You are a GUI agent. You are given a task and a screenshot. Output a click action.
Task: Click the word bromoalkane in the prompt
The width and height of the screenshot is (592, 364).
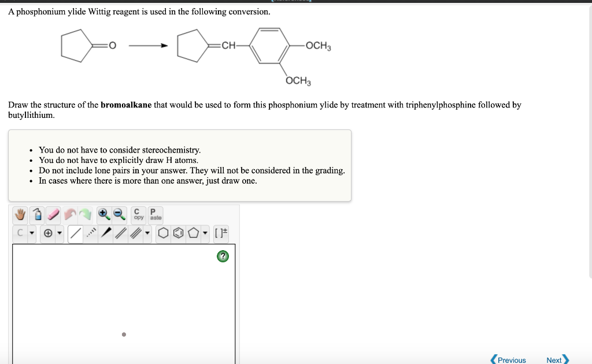point(126,105)
